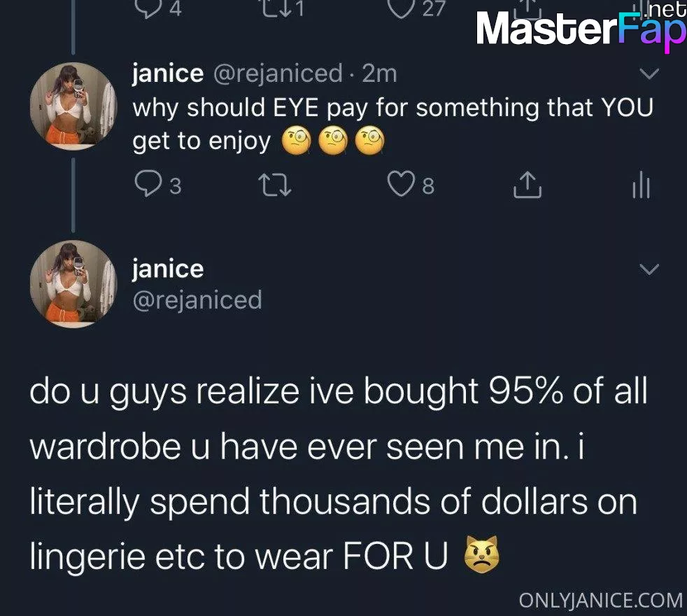Image resolution: width=687 pixels, height=616 pixels.
Task: Open replies on top tweet with 4 comments
Action: [157, 8]
